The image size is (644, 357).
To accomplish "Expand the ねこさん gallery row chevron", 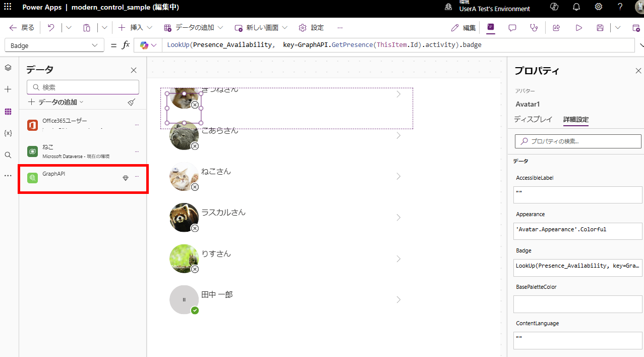I will pos(398,176).
